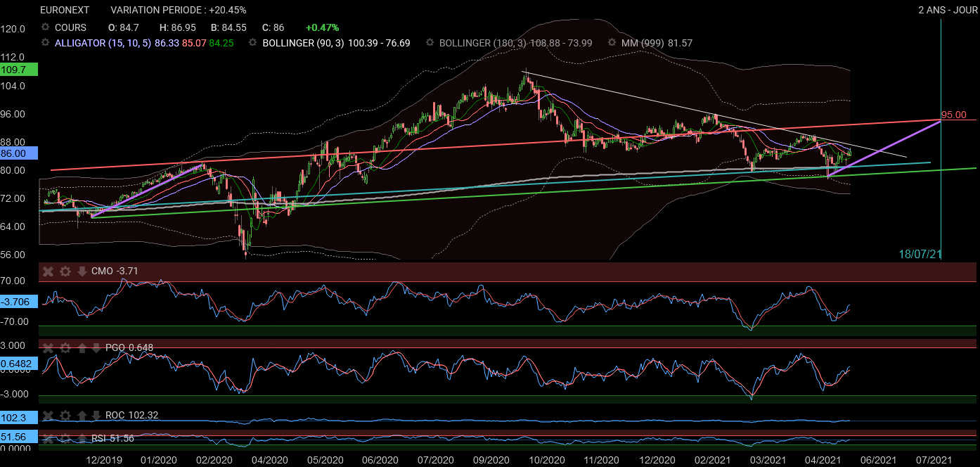980x467 pixels.
Task: Click the VARIATION PERIODE +20.45% text
Action: 179,10
